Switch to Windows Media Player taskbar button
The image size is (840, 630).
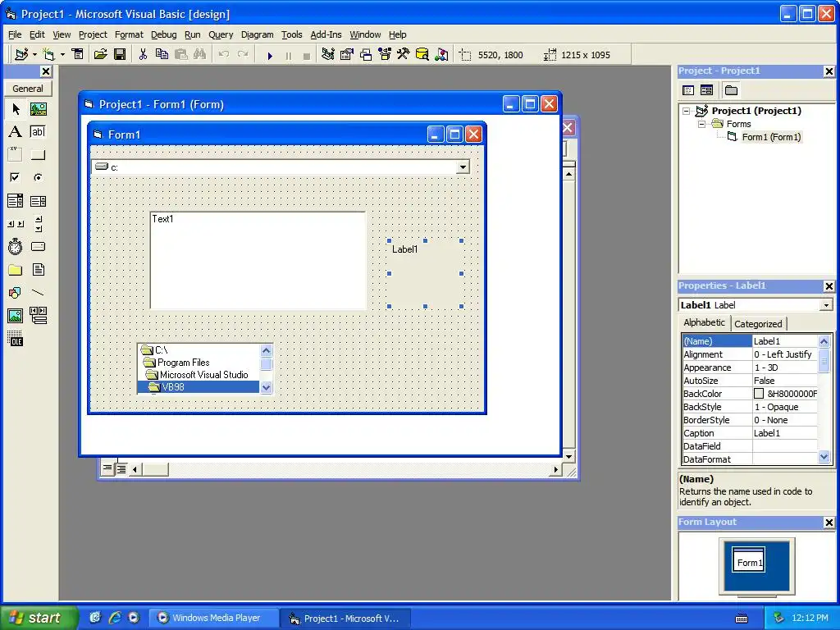[212, 618]
